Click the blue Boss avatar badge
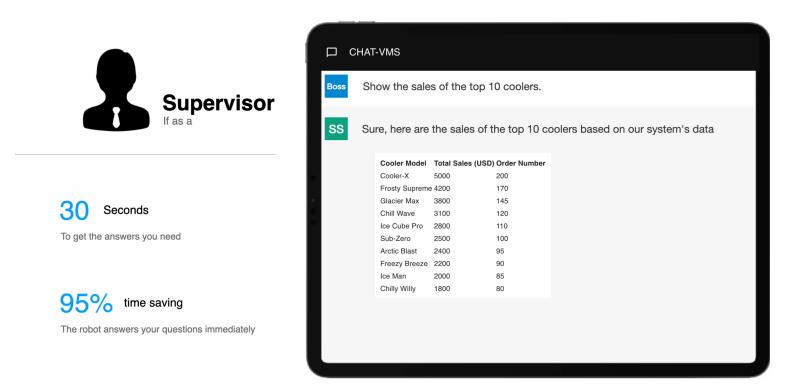Screen dimensions: 787x387 click(336, 86)
